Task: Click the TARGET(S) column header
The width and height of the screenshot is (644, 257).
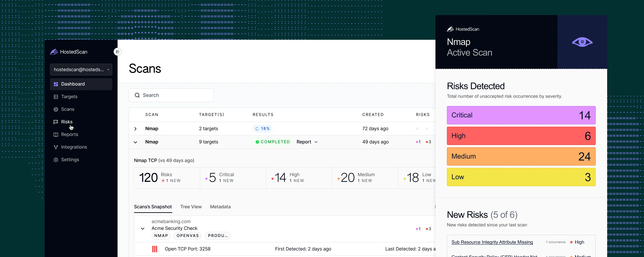Action: pyautogui.click(x=211, y=114)
